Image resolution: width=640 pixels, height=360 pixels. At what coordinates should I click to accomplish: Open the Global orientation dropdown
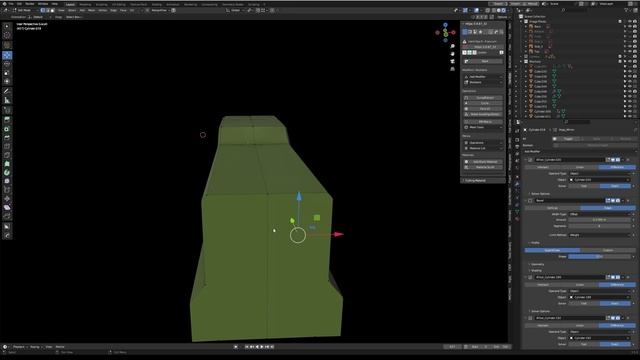(236, 10)
